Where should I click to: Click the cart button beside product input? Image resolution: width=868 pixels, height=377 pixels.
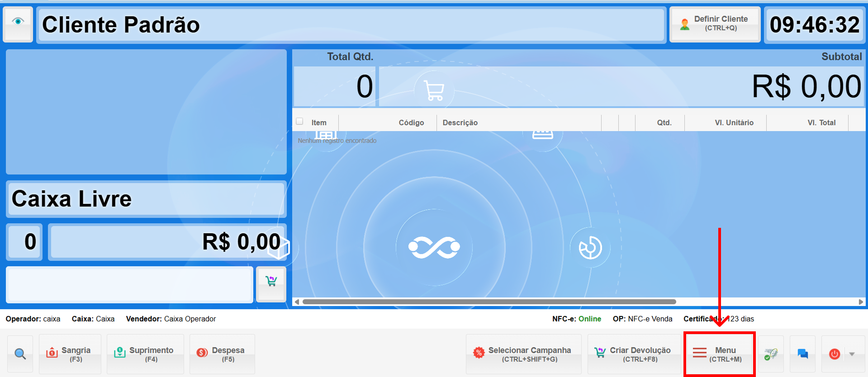pos(271,283)
